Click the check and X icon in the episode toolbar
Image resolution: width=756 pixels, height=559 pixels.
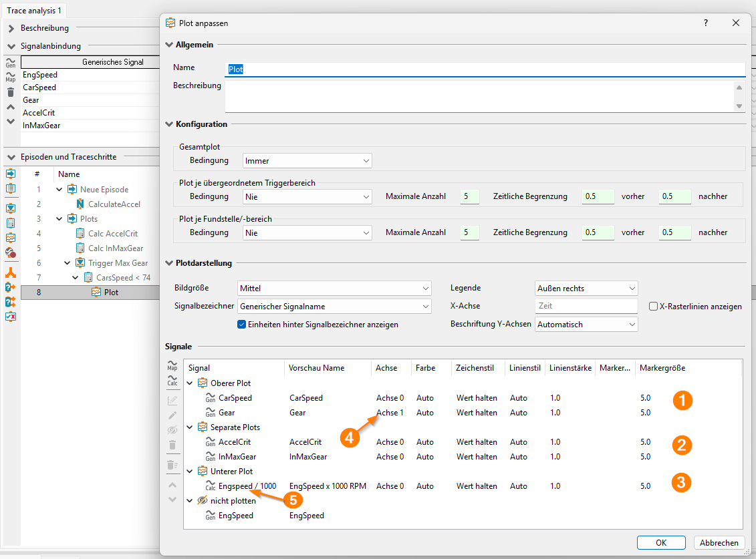(11, 317)
